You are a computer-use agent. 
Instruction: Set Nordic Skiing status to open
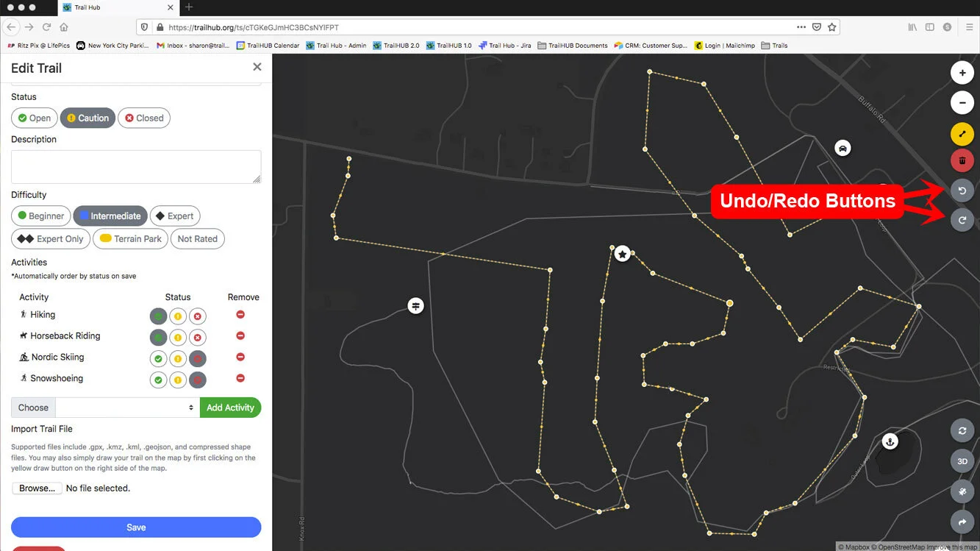(x=158, y=359)
